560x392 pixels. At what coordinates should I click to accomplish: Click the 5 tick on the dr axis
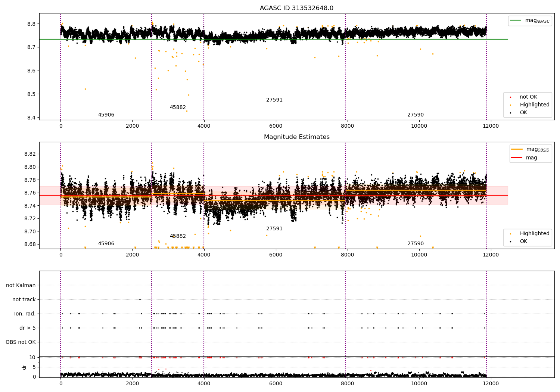click(x=34, y=367)
